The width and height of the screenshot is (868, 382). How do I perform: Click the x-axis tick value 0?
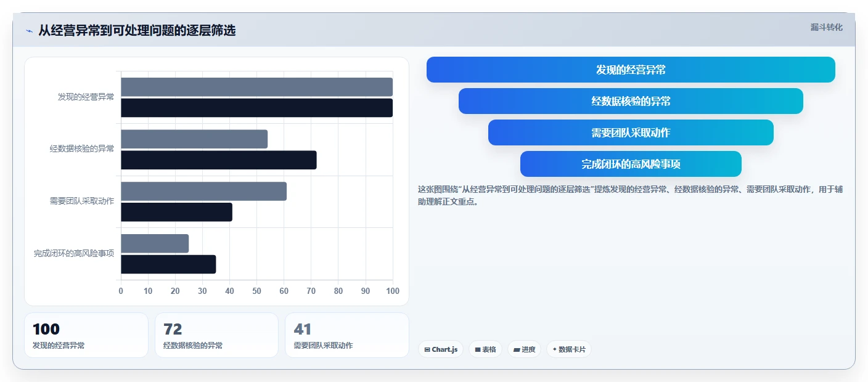121,291
